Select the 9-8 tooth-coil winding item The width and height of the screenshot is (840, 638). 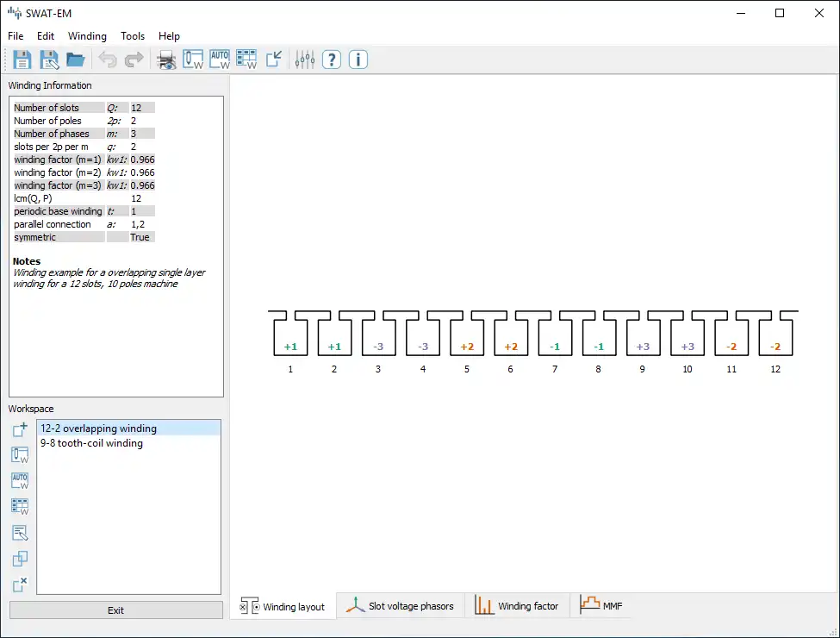(91, 443)
